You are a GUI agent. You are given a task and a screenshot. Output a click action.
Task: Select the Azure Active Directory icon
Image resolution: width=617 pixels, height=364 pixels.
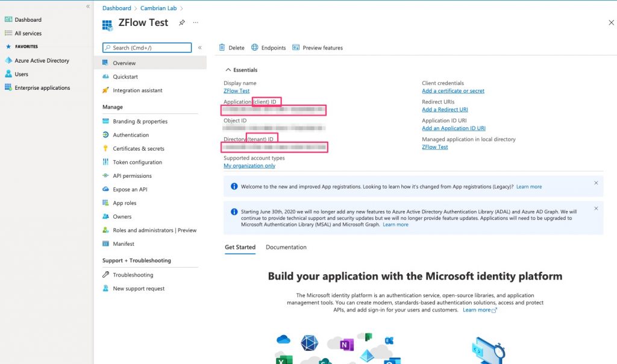[x=8, y=60]
